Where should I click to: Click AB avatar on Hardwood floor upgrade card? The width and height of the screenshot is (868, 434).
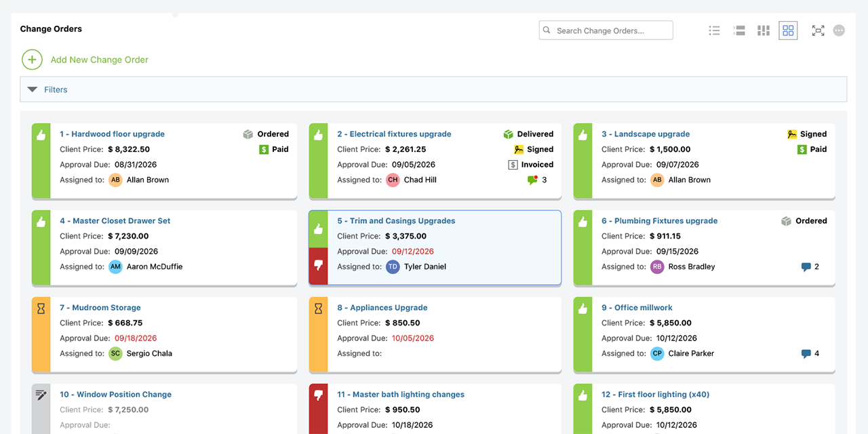tap(116, 180)
